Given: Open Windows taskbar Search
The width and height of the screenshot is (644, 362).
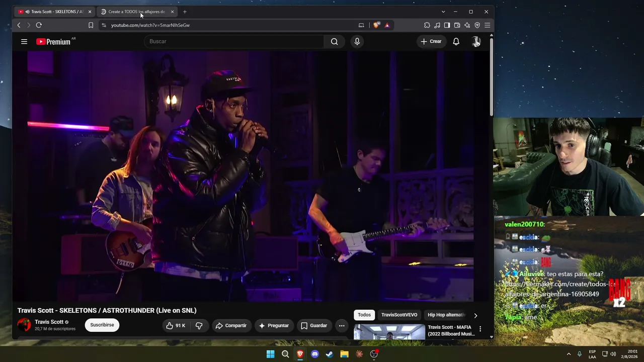Looking at the screenshot, I should coord(285,354).
